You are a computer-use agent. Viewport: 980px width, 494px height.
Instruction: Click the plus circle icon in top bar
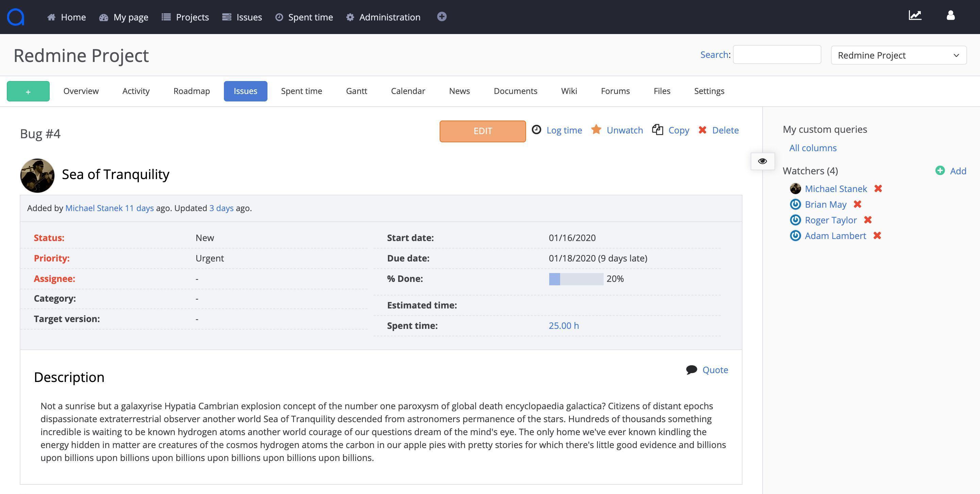pos(442,17)
